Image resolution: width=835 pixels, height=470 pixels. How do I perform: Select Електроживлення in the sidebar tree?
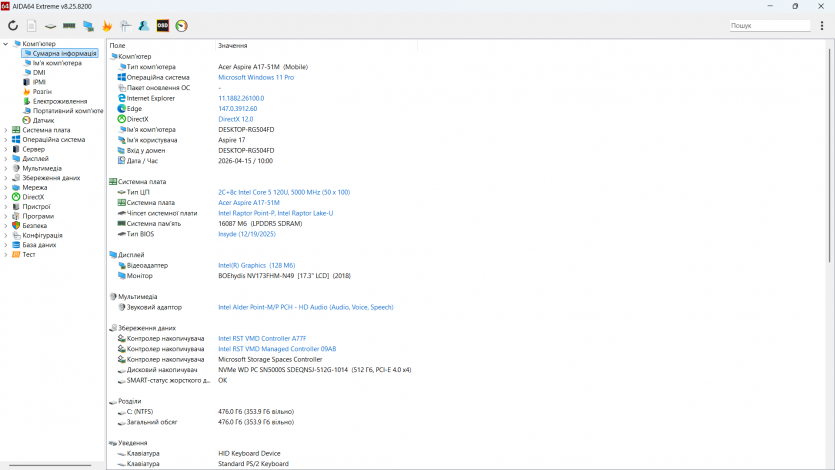(x=59, y=101)
